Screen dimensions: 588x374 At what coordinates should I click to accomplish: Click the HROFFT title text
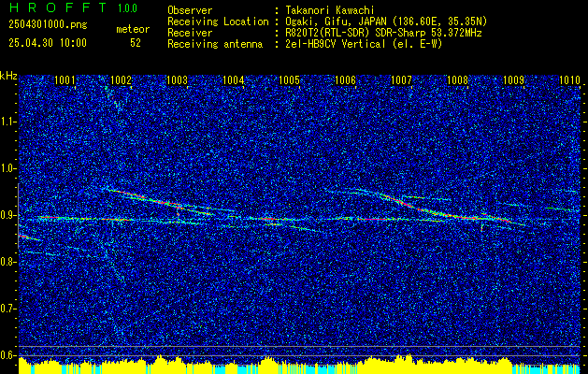click(58, 7)
